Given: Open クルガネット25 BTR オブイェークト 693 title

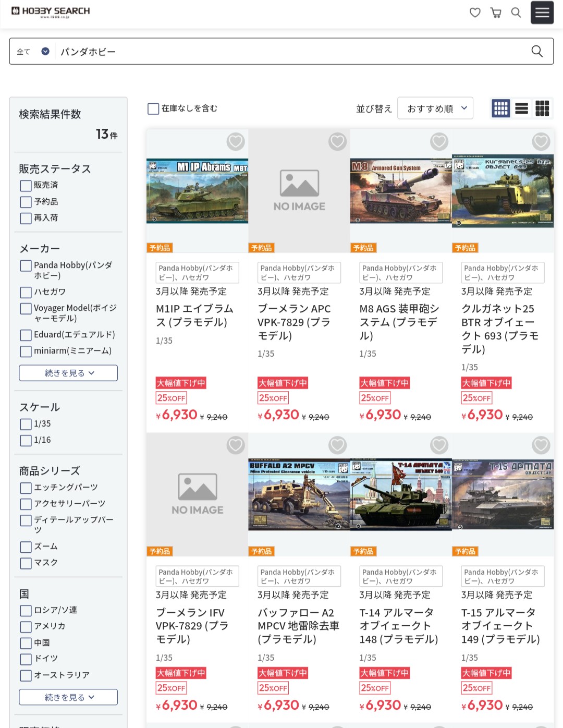Looking at the screenshot, I should [500, 329].
